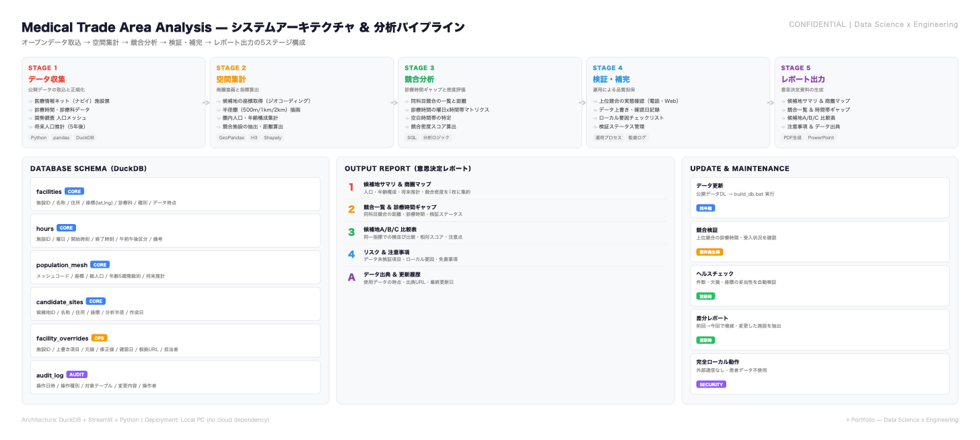980x440 pixels.
Task: Select the DuckDB tag in Stage 1
Action: (x=85, y=137)
